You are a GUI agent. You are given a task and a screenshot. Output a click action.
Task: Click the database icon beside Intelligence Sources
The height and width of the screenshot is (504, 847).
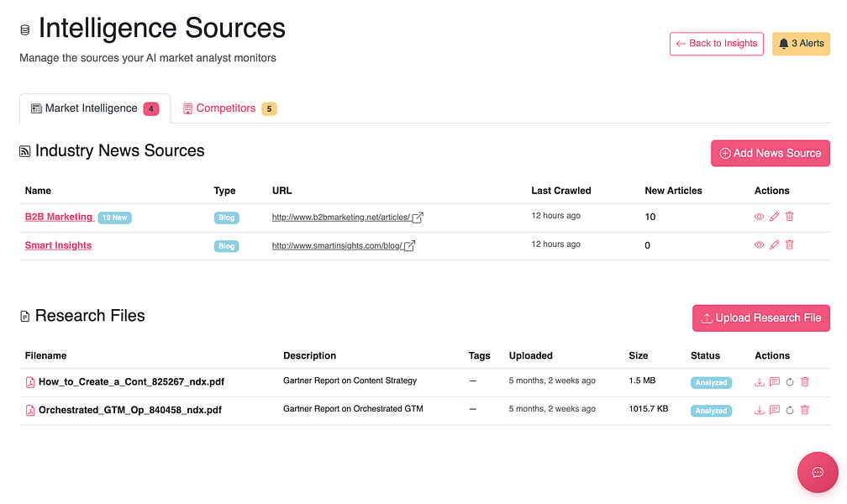point(25,29)
